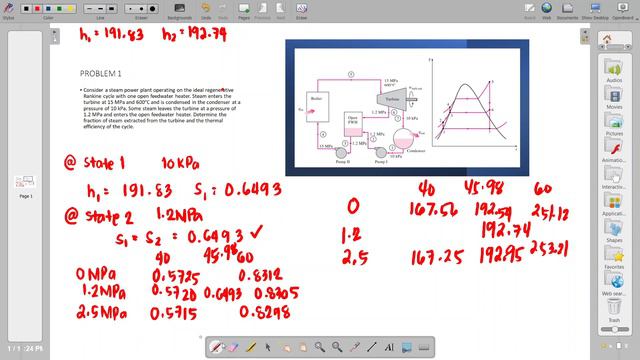
Task: Select the black pen color
Action: (26, 8)
